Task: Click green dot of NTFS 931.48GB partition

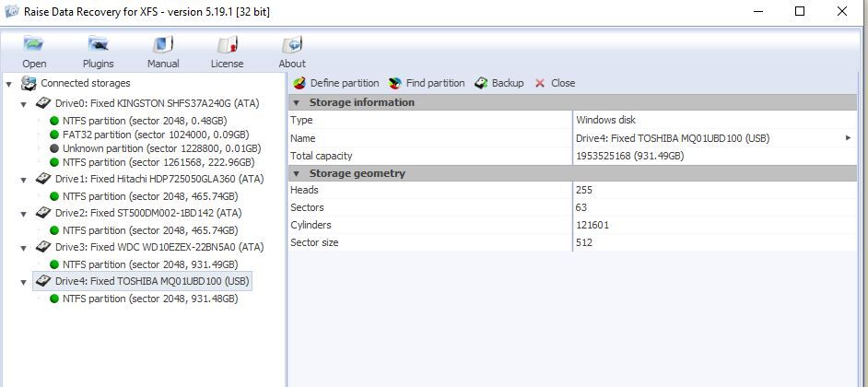Action: pos(54,299)
